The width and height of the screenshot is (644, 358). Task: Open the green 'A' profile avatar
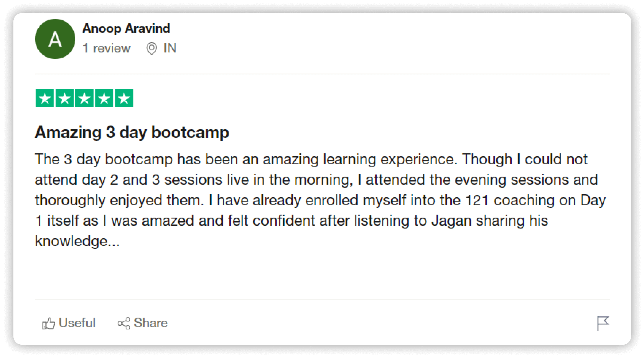click(x=55, y=39)
